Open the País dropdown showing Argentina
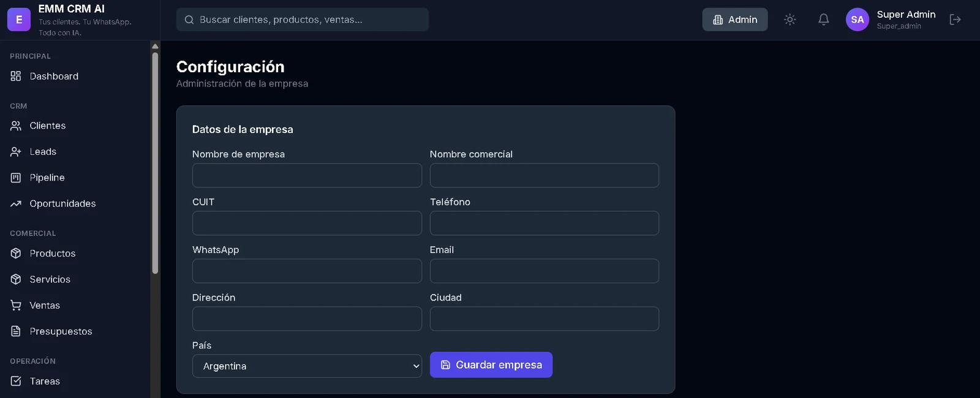The image size is (980, 398). [307, 366]
